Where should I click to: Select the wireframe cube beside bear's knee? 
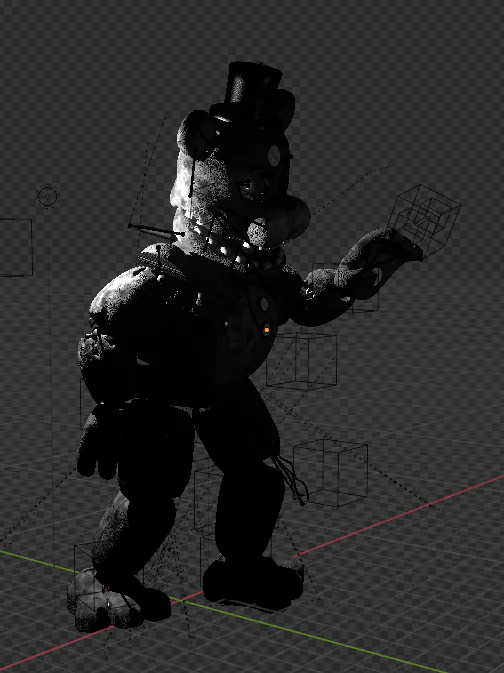330,472
